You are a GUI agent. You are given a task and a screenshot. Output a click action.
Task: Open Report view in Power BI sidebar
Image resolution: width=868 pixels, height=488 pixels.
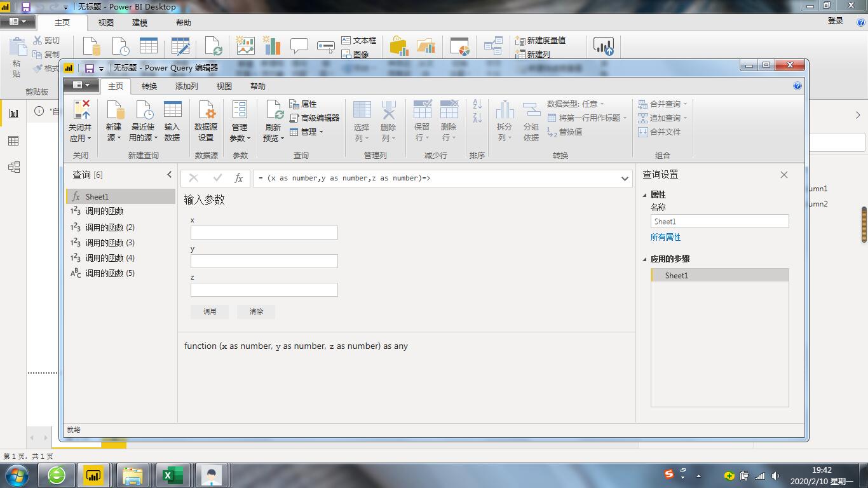pyautogui.click(x=13, y=114)
